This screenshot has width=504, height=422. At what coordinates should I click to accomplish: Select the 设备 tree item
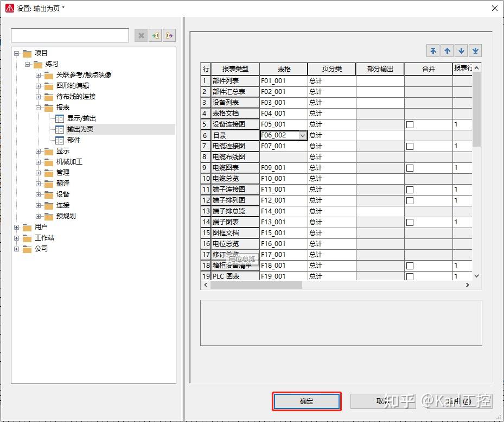point(63,194)
